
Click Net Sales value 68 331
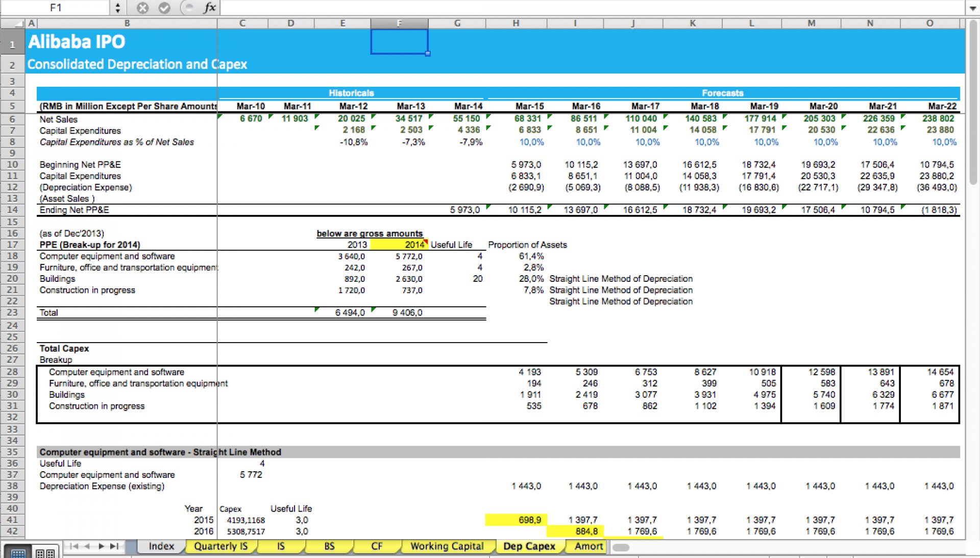pyautogui.click(x=527, y=118)
